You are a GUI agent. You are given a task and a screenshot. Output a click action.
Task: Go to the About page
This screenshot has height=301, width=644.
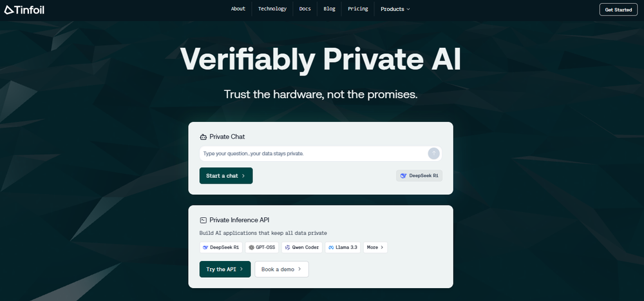pos(238,9)
